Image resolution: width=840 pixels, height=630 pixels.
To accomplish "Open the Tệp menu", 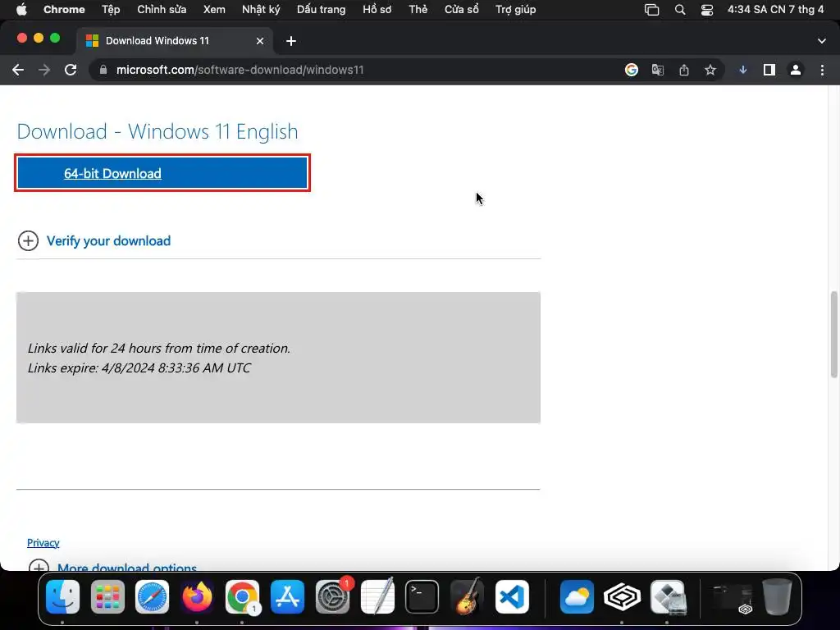I will (x=111, y=9).
